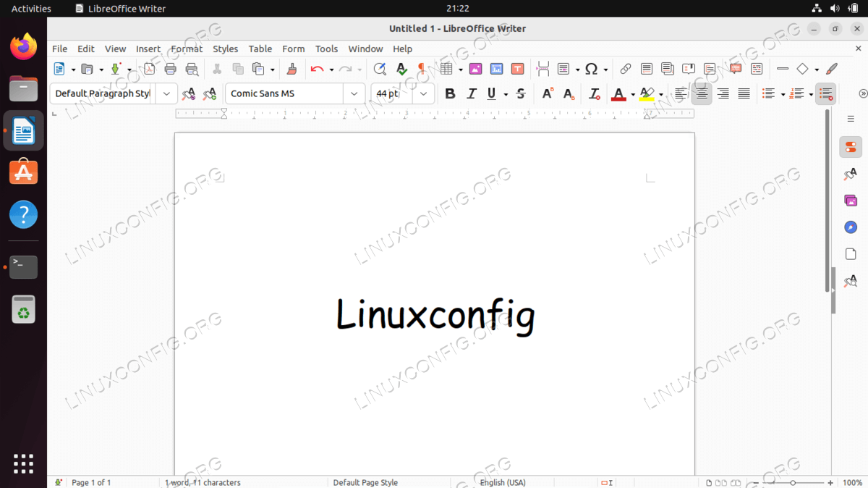This screenshot has height=488, width=868.
Task: Expand the Paragraph Style dropdown
Action: click(x=166, y=93)
